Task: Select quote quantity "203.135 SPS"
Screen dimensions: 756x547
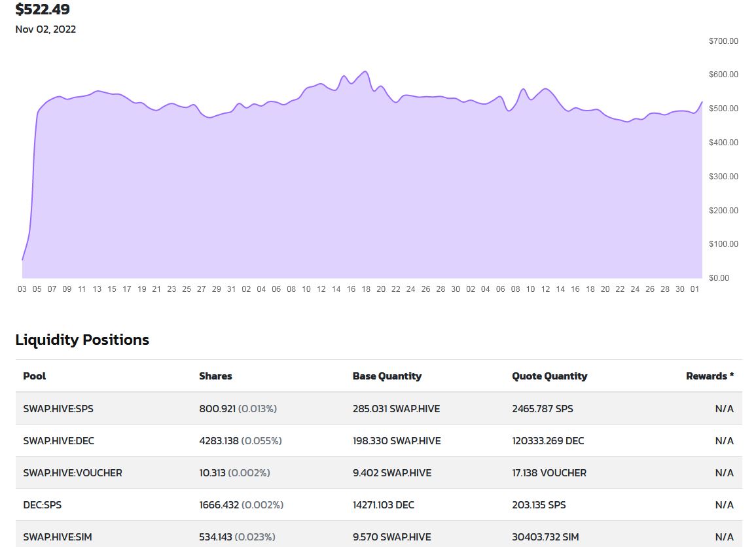Action: click(539, 504)
